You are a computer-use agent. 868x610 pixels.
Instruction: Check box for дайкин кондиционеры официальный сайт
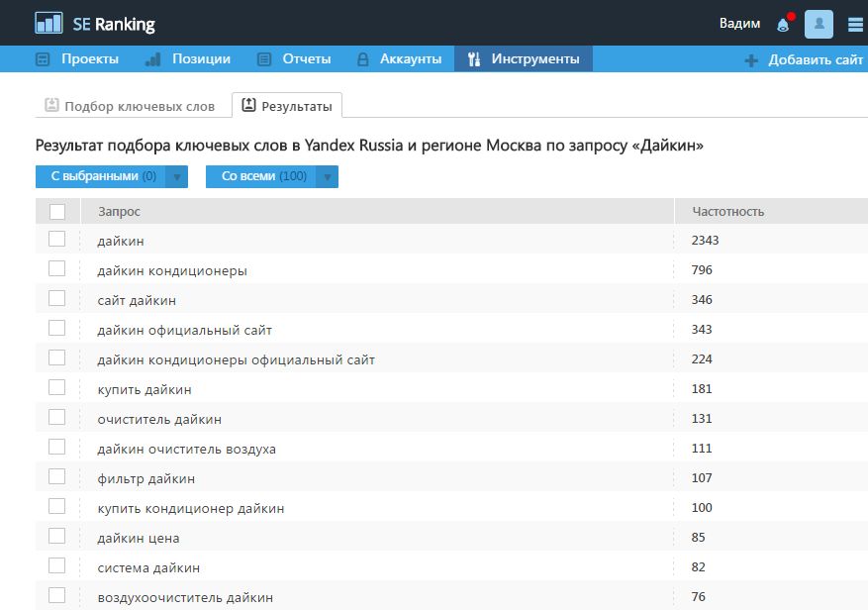(57, 357)
